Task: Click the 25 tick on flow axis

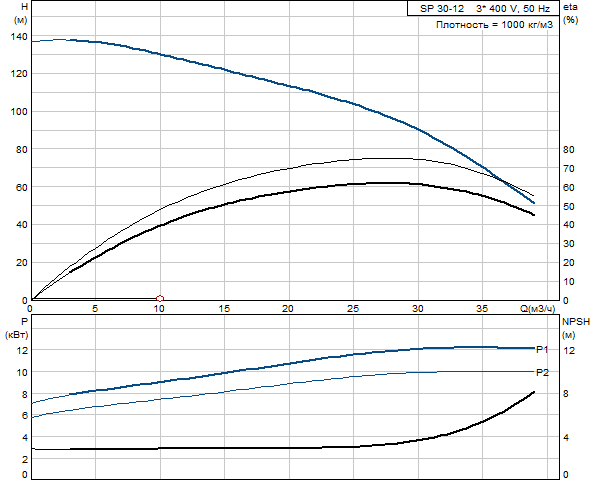Action: pos(353,309)
